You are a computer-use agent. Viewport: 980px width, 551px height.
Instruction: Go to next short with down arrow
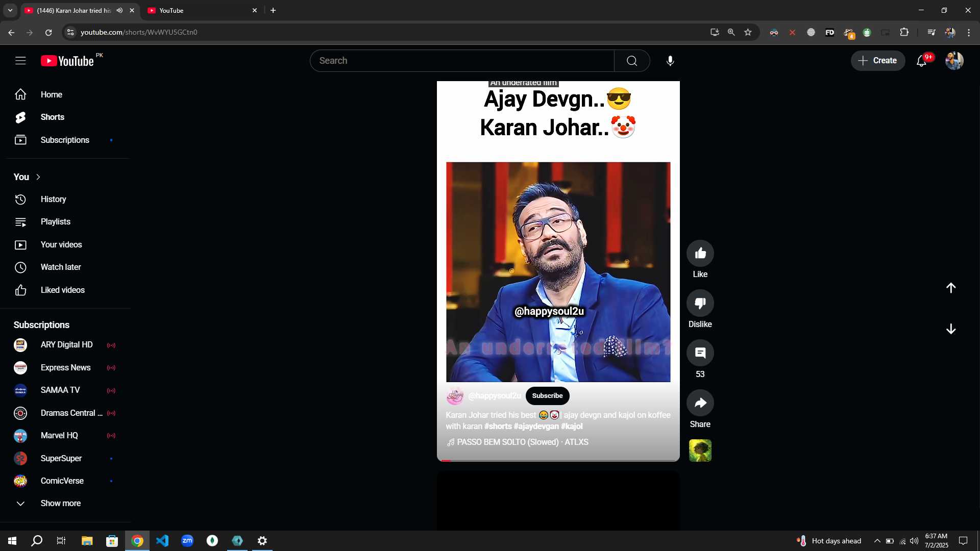coord(951,329)
